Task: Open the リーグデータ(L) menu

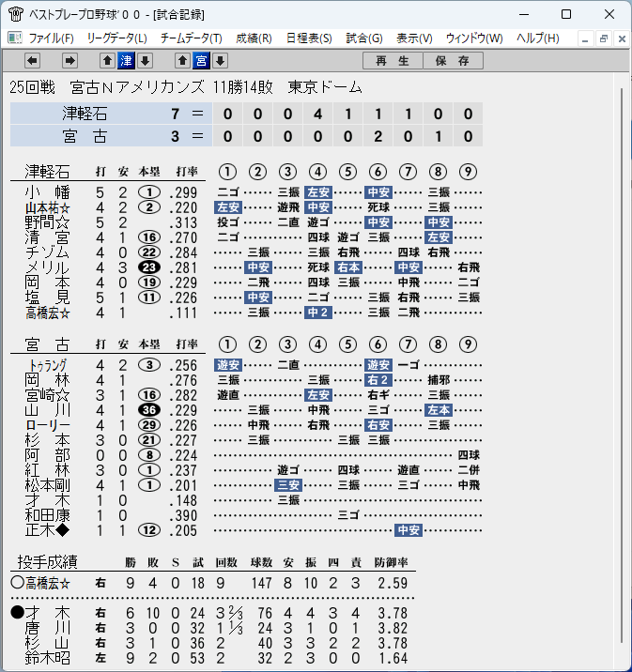Action: [117, 38]
